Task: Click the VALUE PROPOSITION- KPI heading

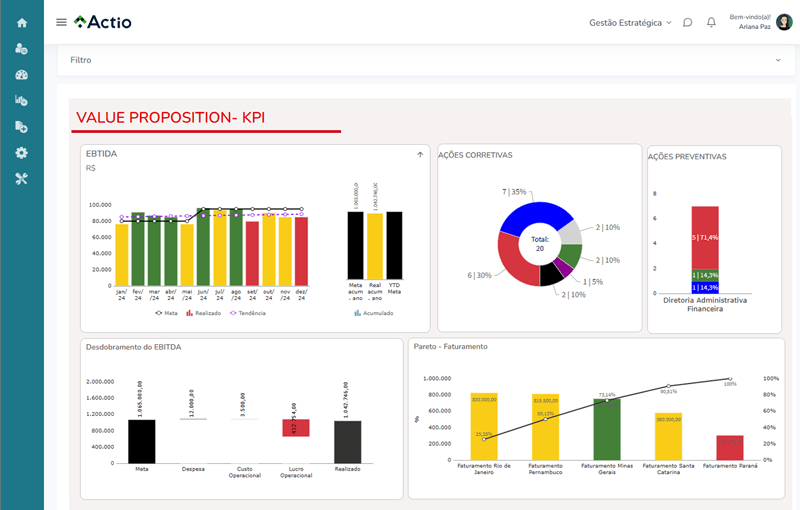Action: (x=170, y=117)
